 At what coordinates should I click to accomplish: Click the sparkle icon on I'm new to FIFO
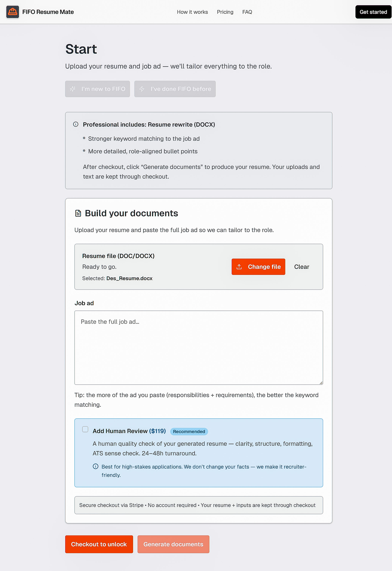73,89
